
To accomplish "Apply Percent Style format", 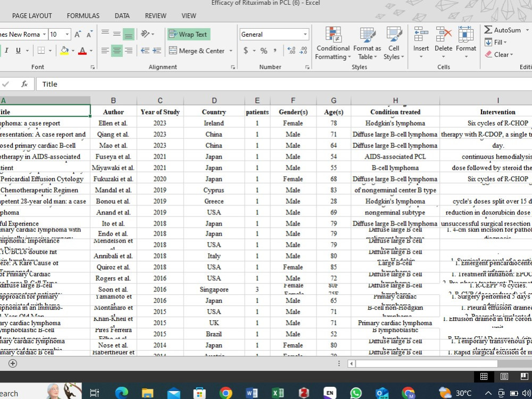I will (264, 51).
